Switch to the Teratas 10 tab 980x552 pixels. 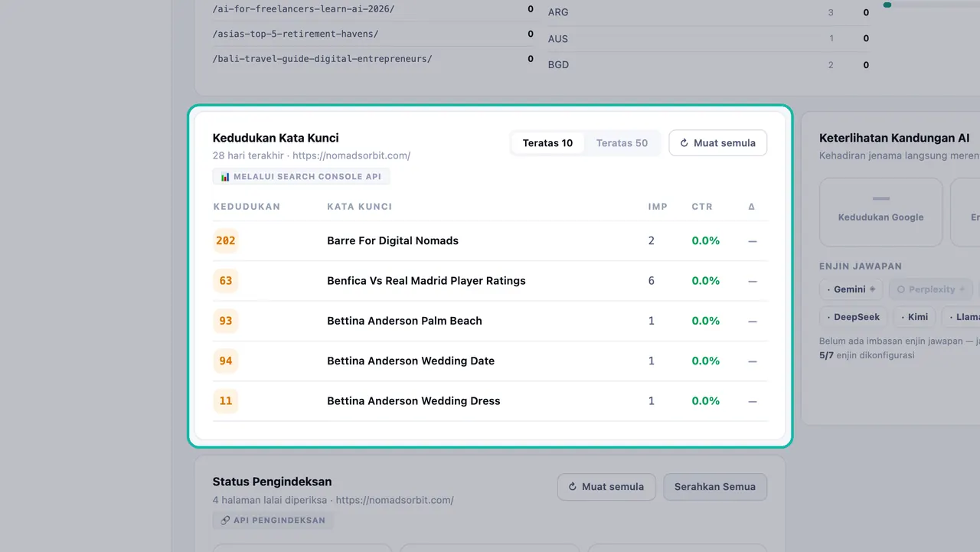pos(547,143)
